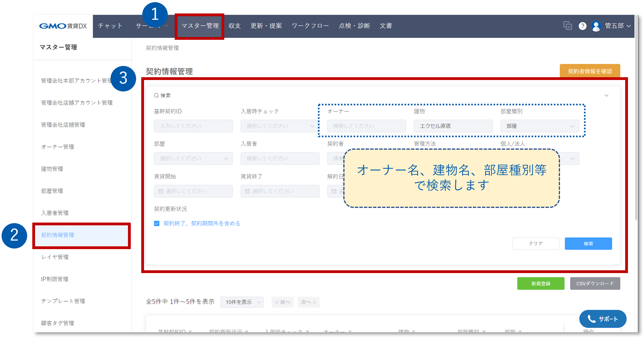644x338 pixels.
Task: Open the calendar picker for 賃貸終了
Action: tap(247, 191)
